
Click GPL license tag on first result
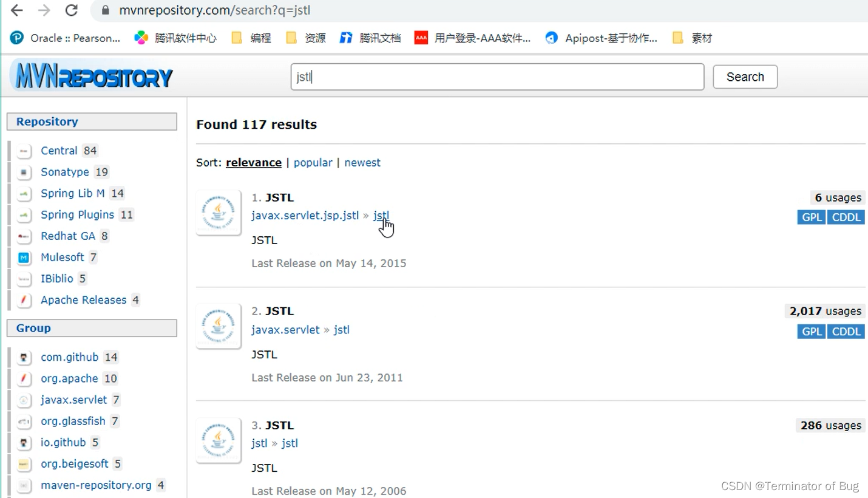(812, 217)
